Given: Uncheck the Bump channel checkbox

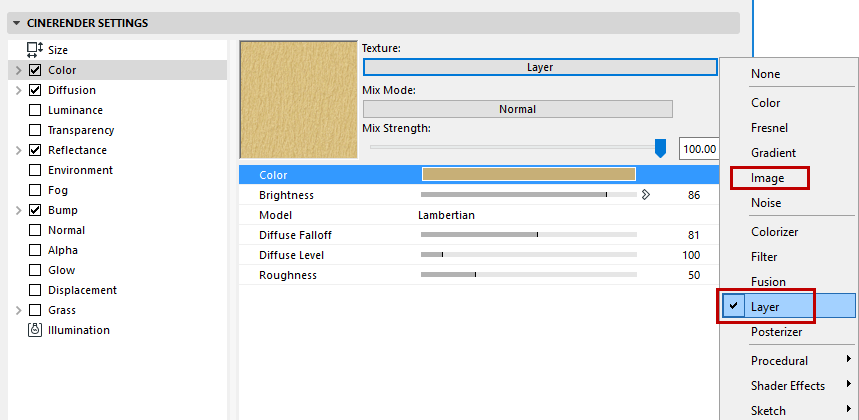Looking at the screenshot, I should tap(35, 210).
